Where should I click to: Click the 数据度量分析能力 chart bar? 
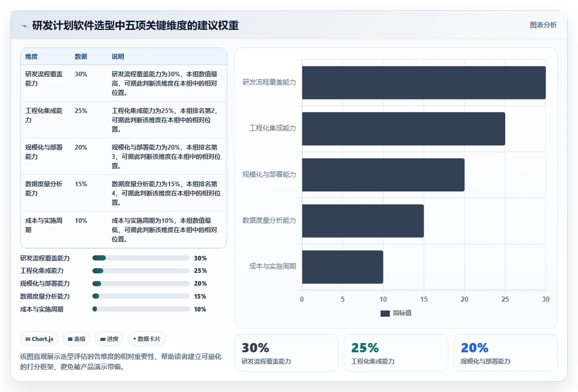pos(363,221)
